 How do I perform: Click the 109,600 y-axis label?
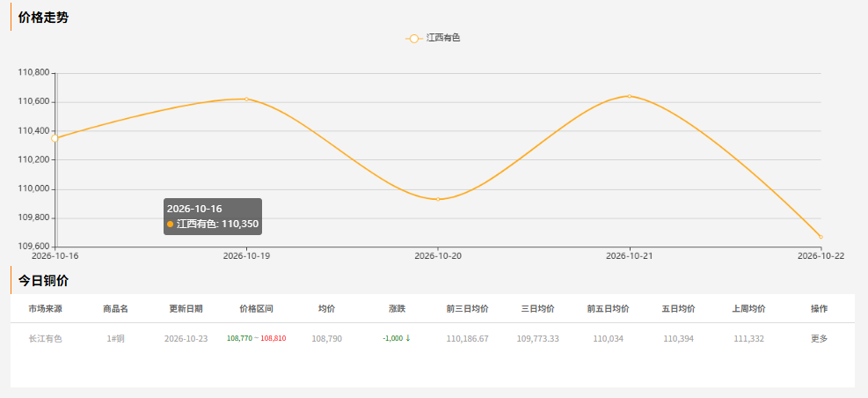click(x=33, y=247)
